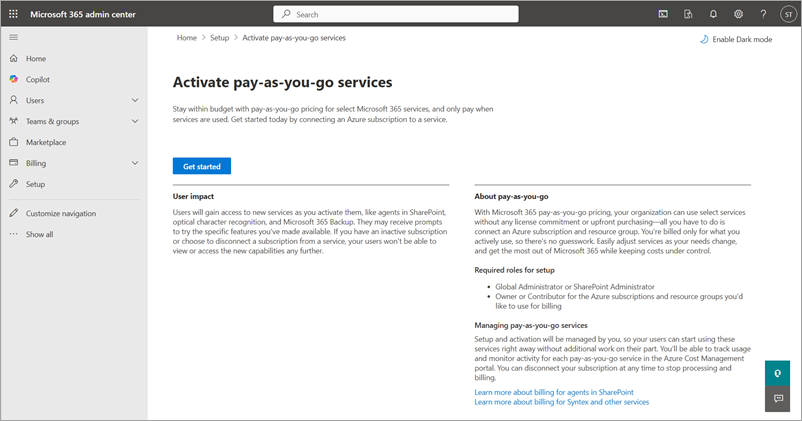The width and height of the screenshot is (802, 421).
Task: Click the Copilot colorful icon
Action: pos(14,79)
